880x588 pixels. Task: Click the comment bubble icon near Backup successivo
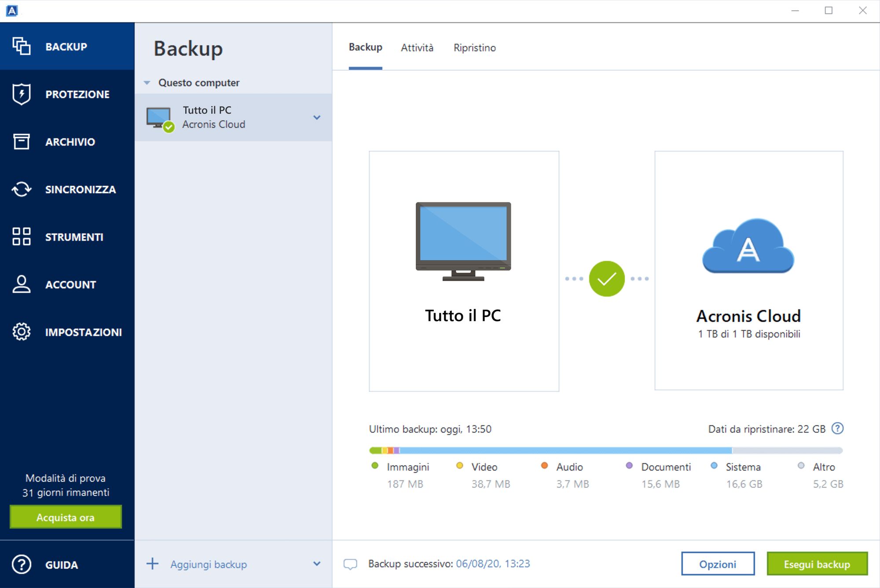(350, 564)
